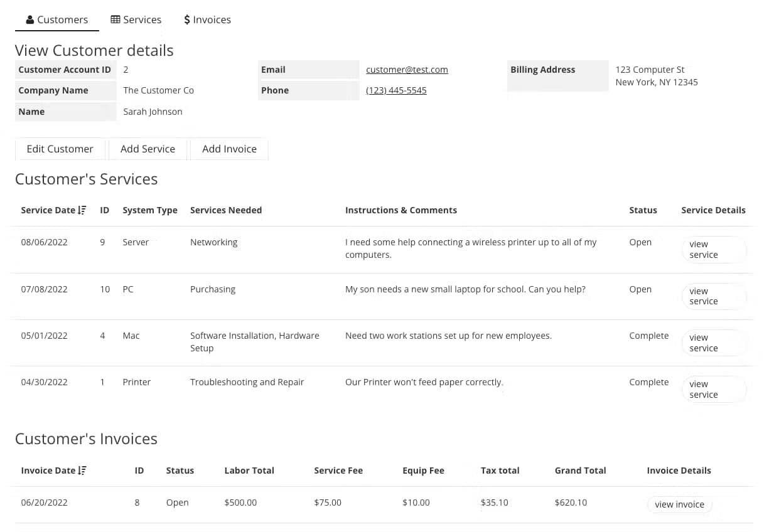Click the Add Service button
The image size is (769, 532).
pos(148,149)
